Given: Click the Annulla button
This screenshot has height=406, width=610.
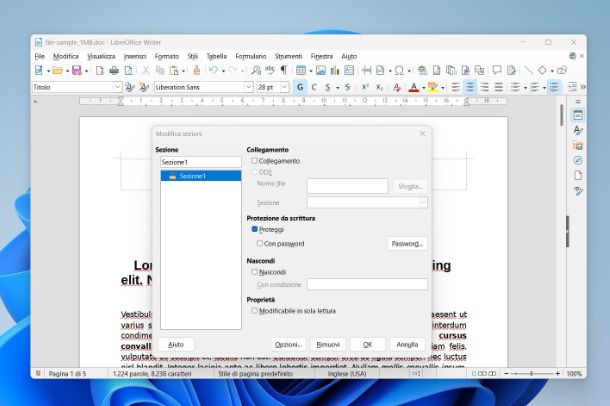Looking at the screenshot, I should click(407, 345).
